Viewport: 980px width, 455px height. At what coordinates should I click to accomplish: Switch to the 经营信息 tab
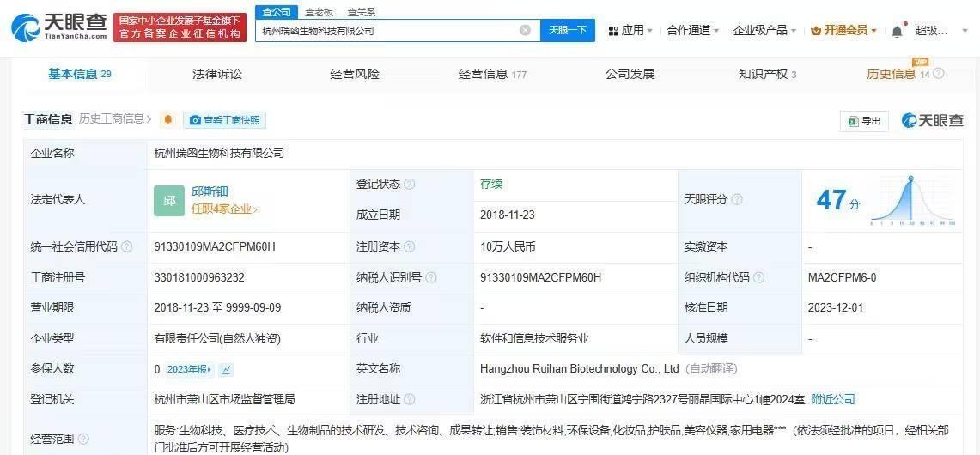pos(492,74)
